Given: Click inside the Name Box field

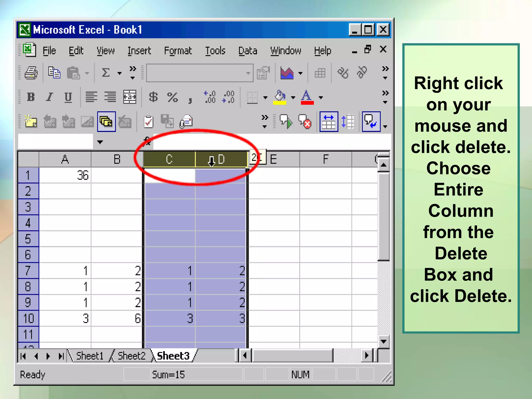Looking at the screenshot, I should click(x=56, y=142).
